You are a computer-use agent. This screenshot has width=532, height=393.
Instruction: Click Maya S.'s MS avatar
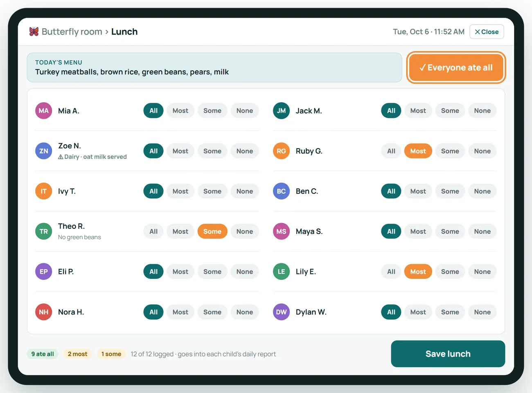tap(282, 231)
